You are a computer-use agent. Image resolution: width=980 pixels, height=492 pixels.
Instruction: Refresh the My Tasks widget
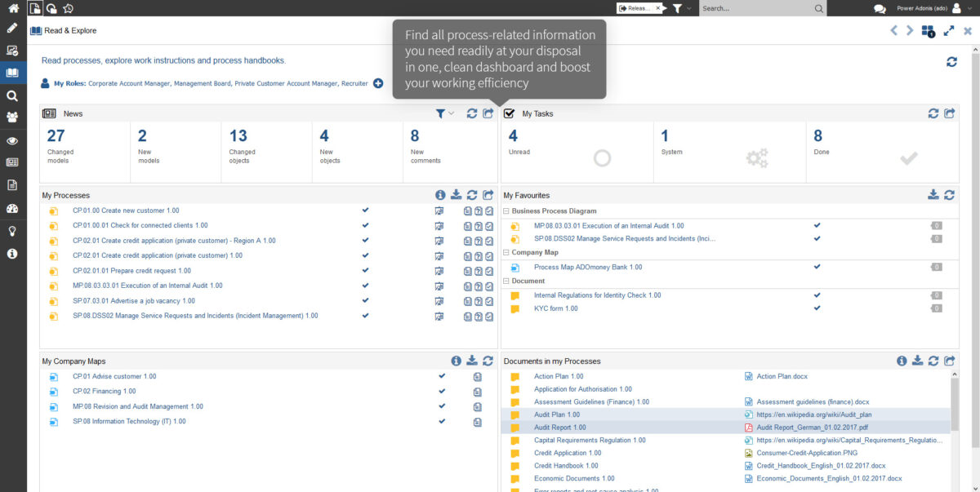pyautogui.click(x=933, y=113)
